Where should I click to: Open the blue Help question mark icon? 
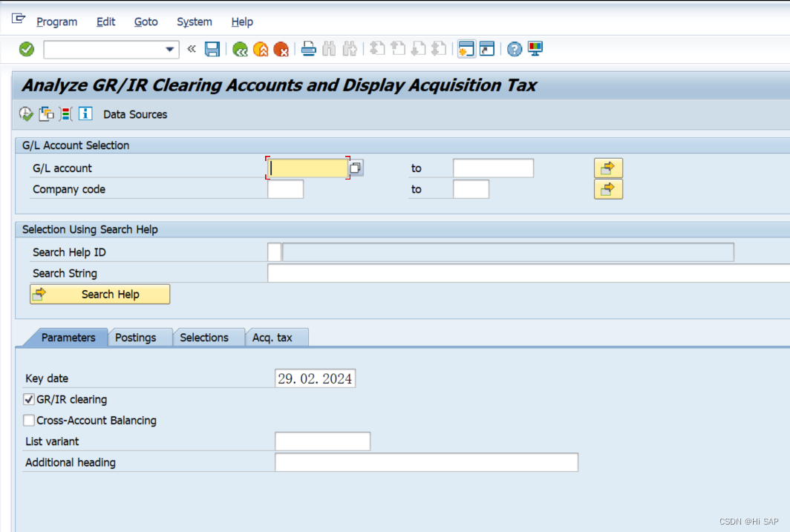[x=514, y=48]
